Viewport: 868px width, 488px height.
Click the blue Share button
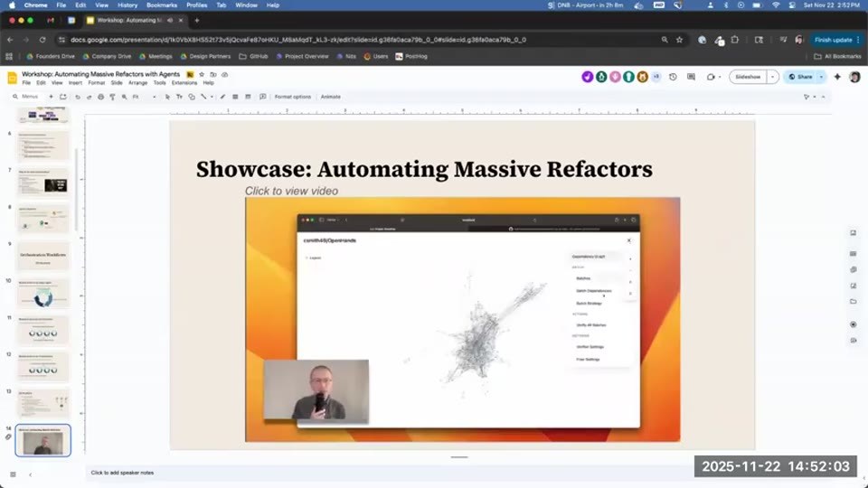pyautogui.click(x=800, y=77)
